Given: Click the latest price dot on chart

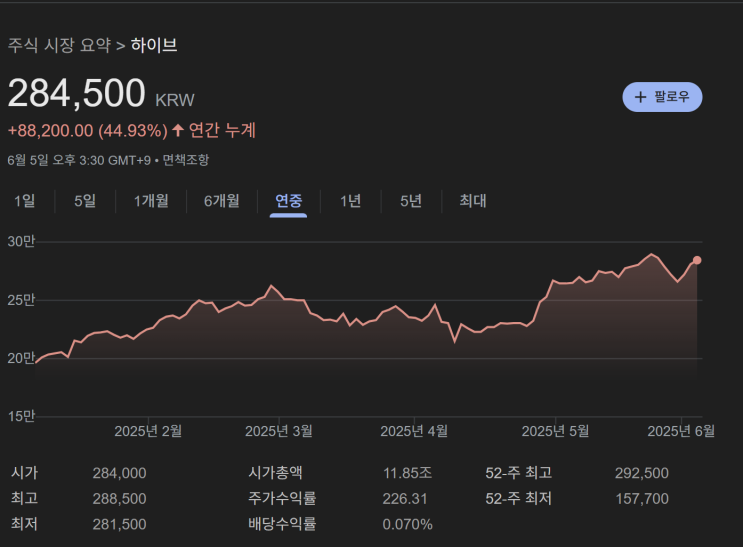Looking at the screenshot, I should pos(697,260).
